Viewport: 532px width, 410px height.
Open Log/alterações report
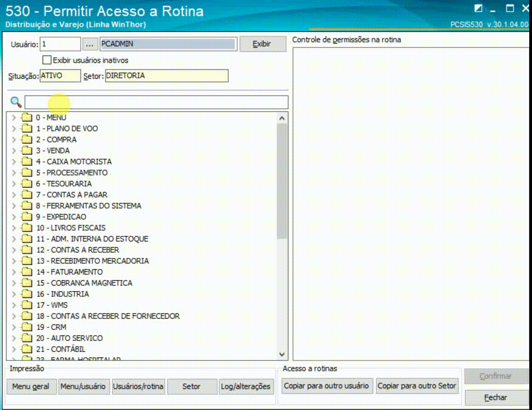[x=246, y=386]
